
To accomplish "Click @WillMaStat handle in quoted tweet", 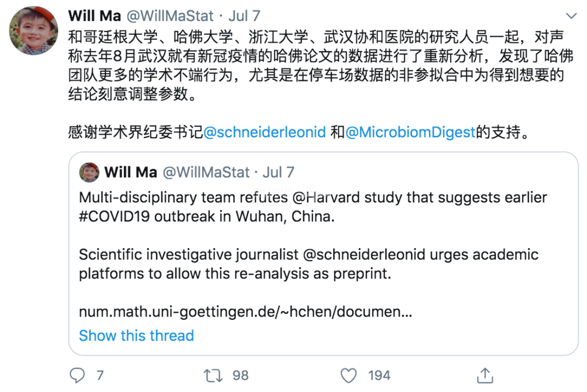I will point(207,173).
